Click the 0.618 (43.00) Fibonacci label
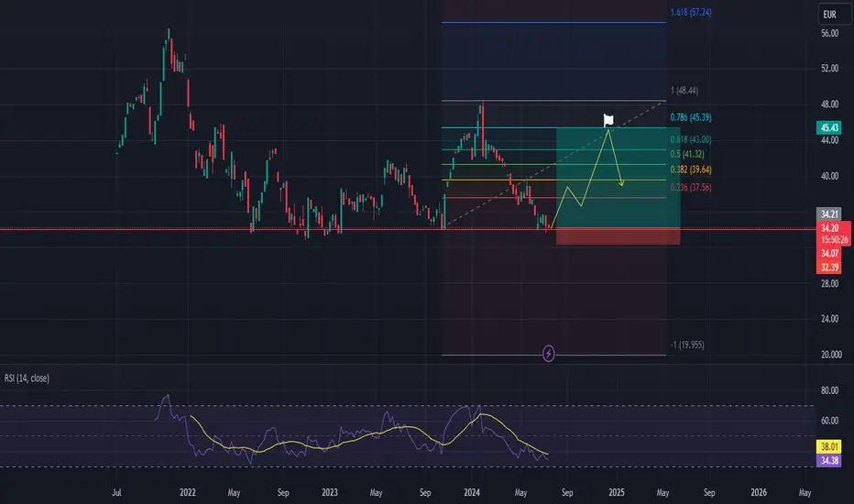The image size is (854, 504). 691,139
